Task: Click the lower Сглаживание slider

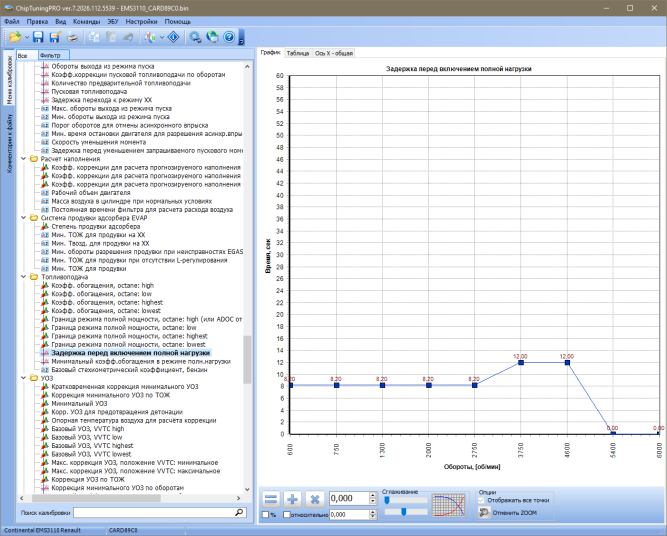Action: pyautogui.click(x=406, y=512)
